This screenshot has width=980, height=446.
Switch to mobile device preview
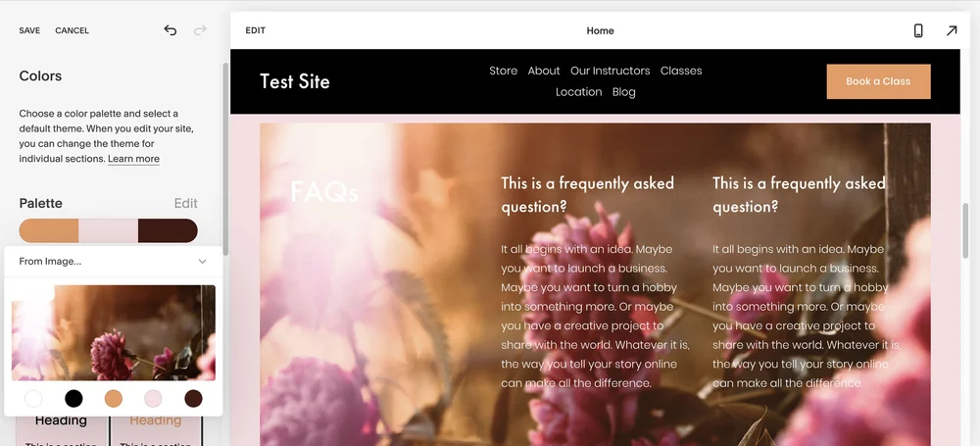918,30
